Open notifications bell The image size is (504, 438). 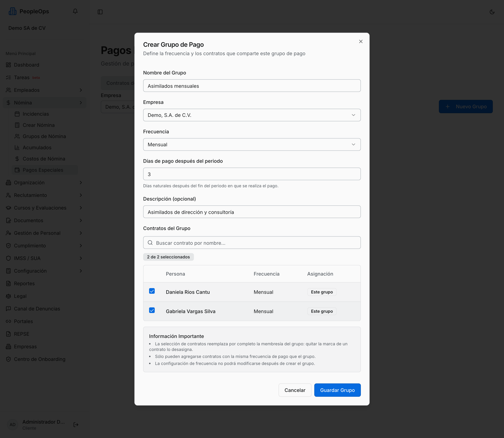click(75, 11)
